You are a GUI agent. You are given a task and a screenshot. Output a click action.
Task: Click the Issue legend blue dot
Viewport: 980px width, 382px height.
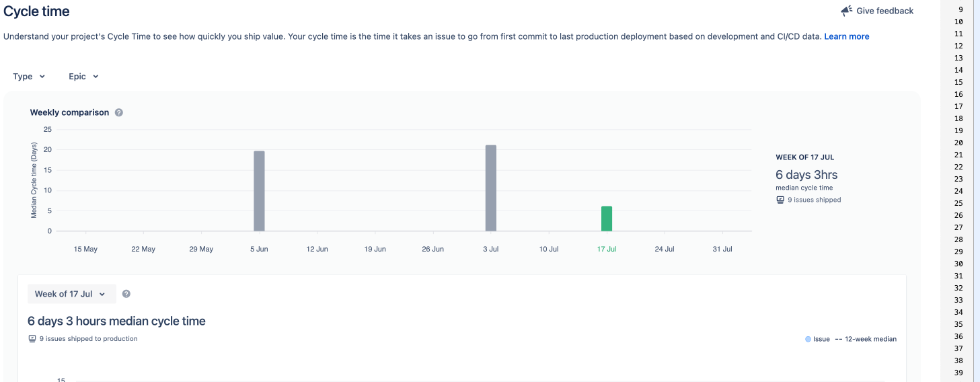pyautogui.click(x=808, y=339)
